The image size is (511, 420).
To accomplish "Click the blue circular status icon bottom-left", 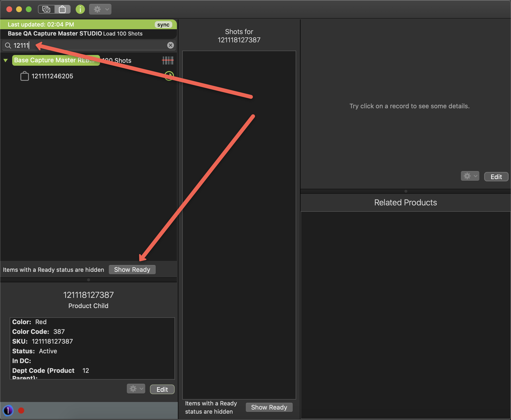I will (8, 411).
